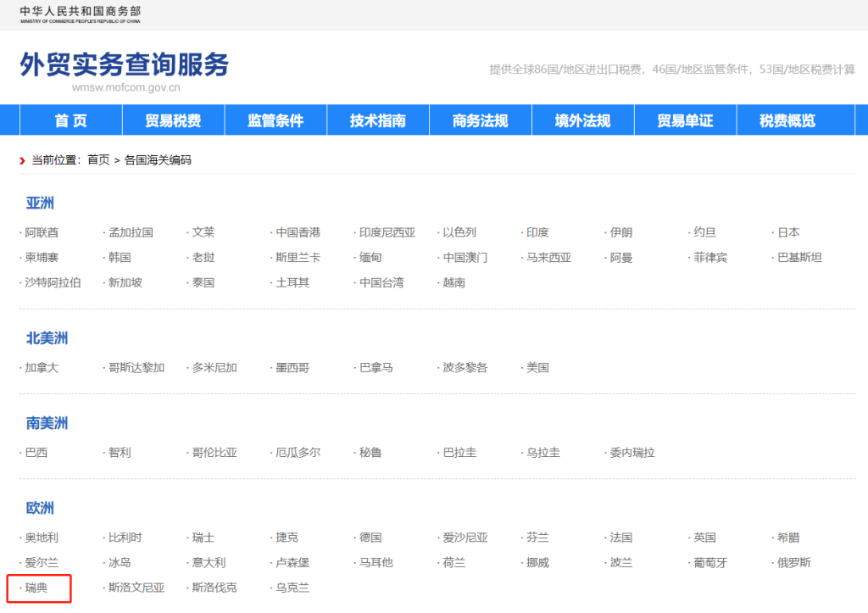This screenshot has width=868, height=613.
Task: Select the 瑞典 link
Action: point(36,588)
